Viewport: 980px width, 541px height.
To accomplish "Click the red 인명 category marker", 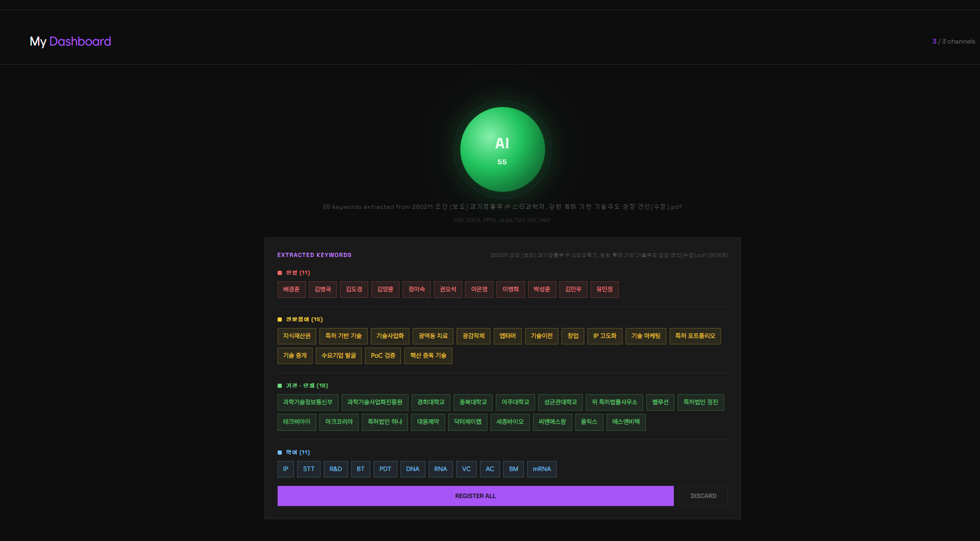I will pyautogui.click(x=280, y=273).
